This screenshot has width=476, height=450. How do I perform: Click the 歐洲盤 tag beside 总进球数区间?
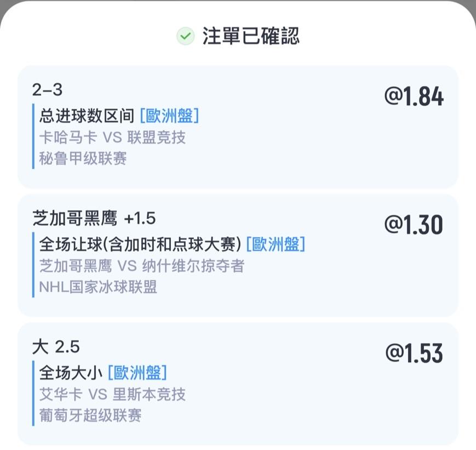[x=169, y=116]
